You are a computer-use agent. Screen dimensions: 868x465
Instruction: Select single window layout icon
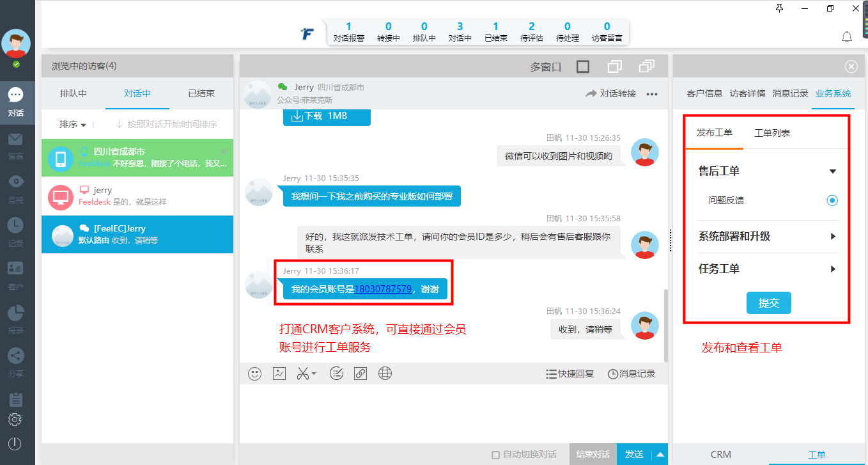582,66
